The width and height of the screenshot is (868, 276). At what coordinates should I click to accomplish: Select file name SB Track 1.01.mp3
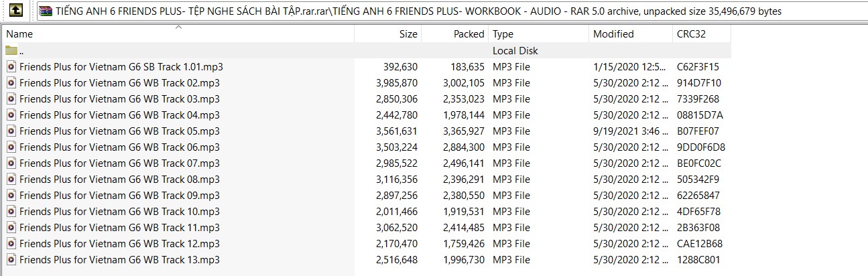(x=121, y=66)
